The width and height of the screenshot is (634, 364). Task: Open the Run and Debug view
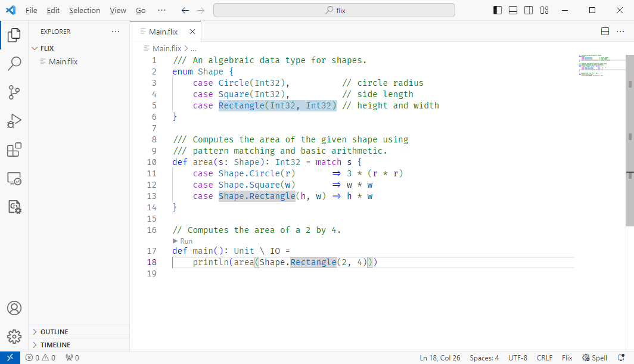point(14,121)
